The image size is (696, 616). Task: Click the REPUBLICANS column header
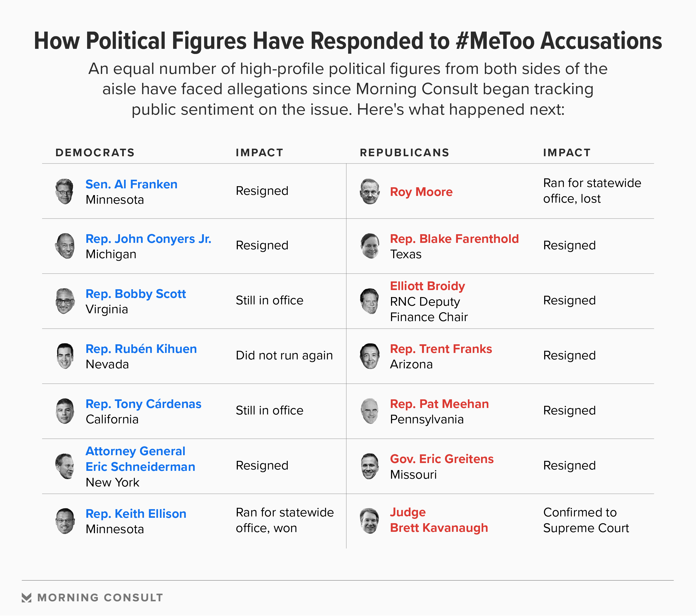(x=404, y=153)
